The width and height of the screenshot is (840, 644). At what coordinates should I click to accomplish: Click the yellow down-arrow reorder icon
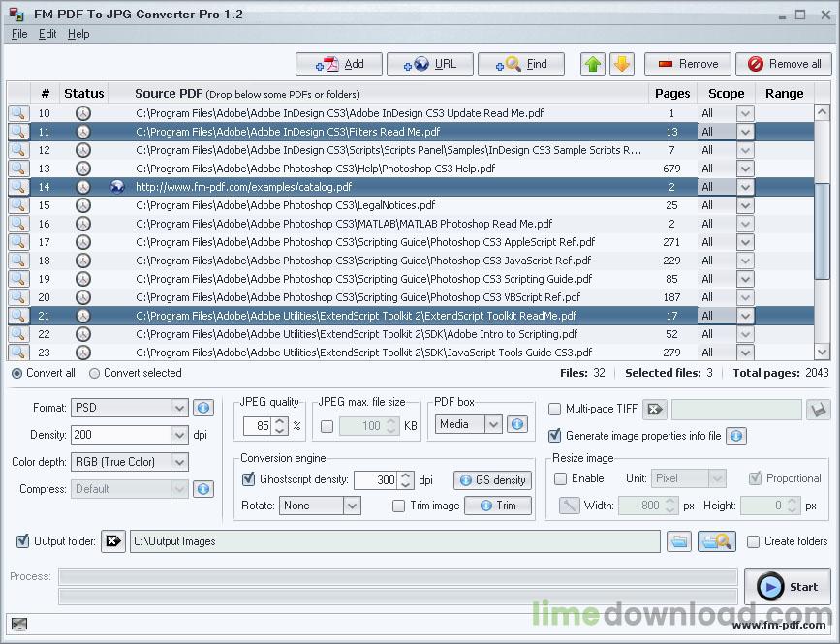[625, 64]
